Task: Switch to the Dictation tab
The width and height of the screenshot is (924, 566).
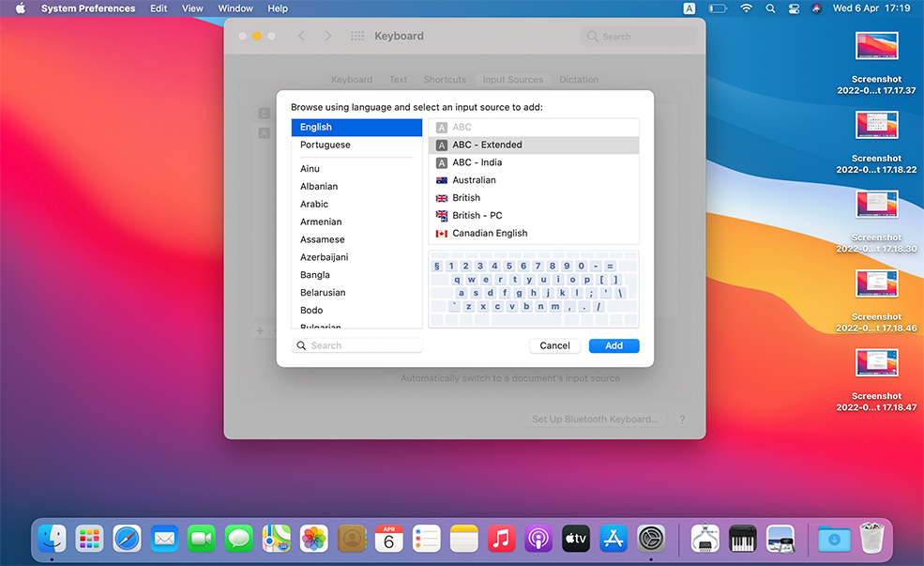Action: (579, 80)
